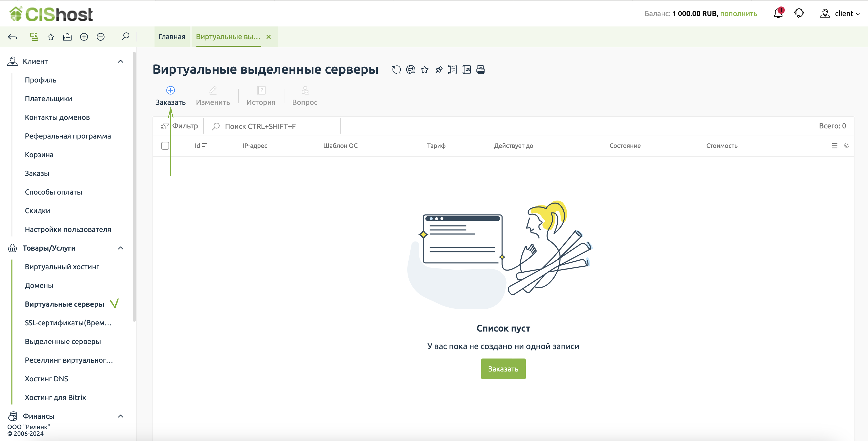Open the notifications bell icon
This screenshot has width=868, height=441.
[778, 13]
